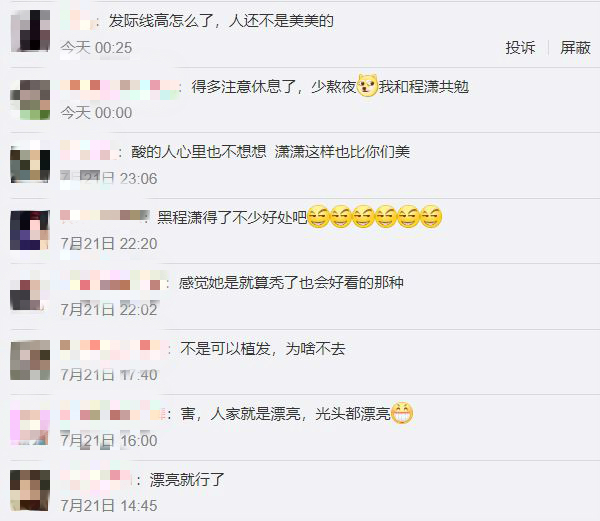
Task: Click the 投诉 report link
Action: 520,48
